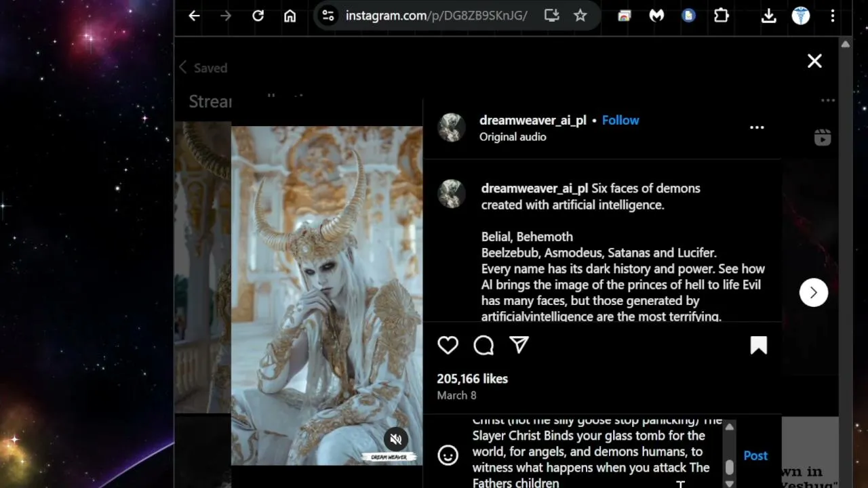868x488 pixels.
Task: Share the post via the paper plane icon
Action: [519, 345]
